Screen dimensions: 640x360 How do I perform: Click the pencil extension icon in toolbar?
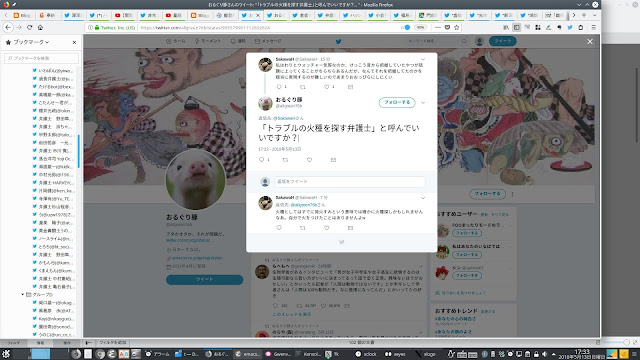click(x=549, y=27)
